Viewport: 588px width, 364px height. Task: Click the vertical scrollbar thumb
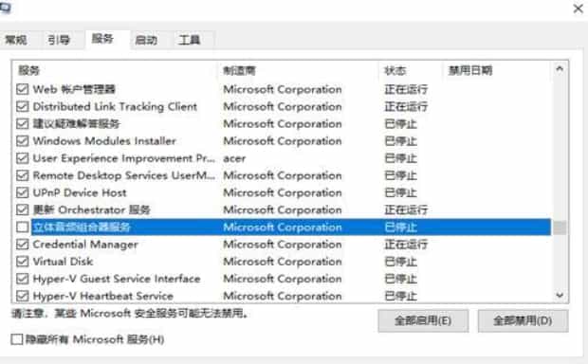(x=560, y=227)
